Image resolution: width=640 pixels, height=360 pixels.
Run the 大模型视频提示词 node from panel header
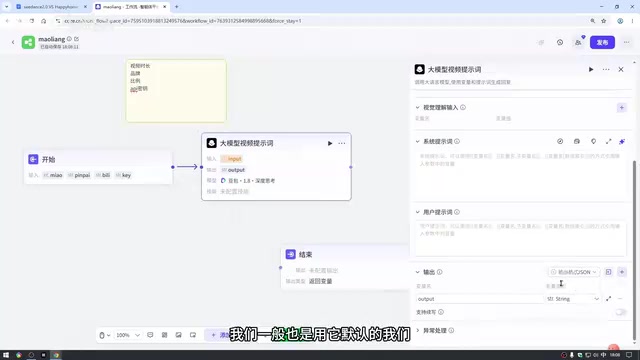point(591,69)
